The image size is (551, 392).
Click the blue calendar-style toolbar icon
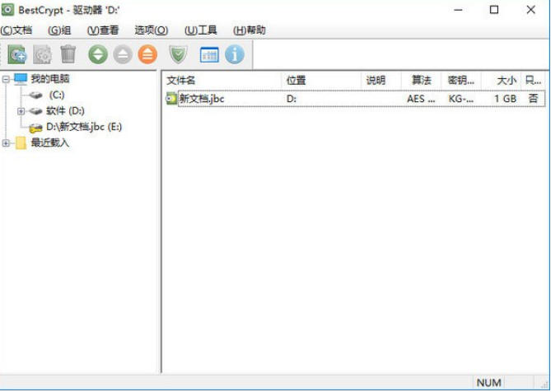click(x=209, y=54)
